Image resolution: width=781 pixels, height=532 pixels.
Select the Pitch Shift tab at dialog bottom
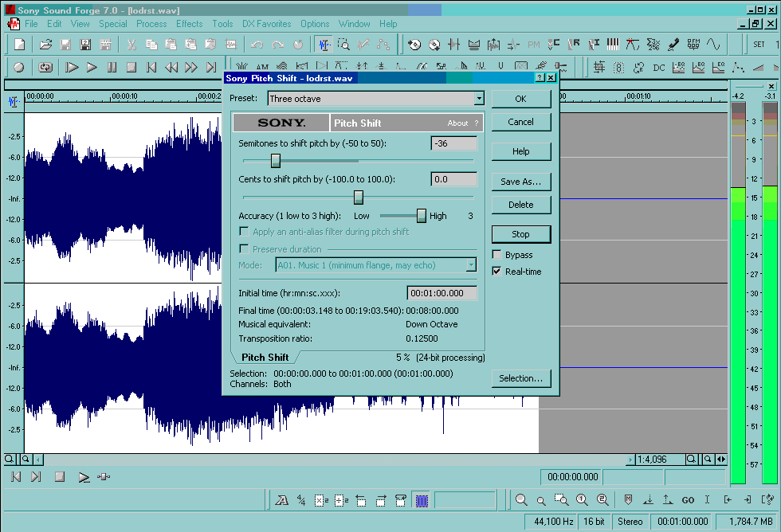tap(265, 358)
